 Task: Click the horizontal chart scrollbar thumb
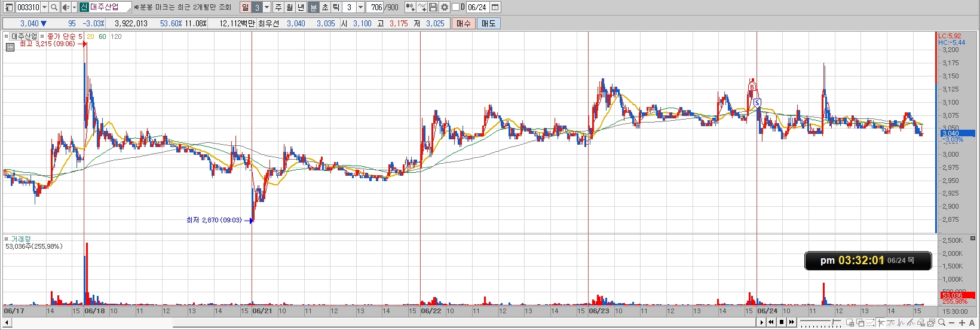point(464,323)
